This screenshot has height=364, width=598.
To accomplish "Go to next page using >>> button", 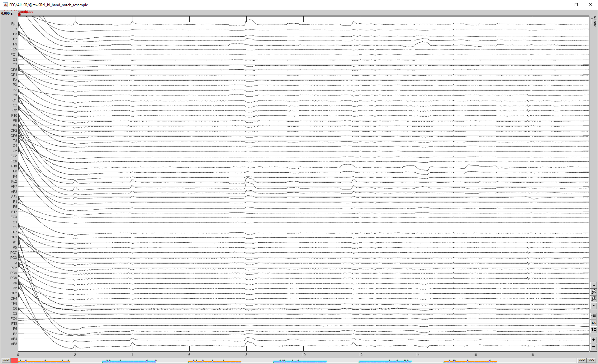I will (x=591, y=360).
